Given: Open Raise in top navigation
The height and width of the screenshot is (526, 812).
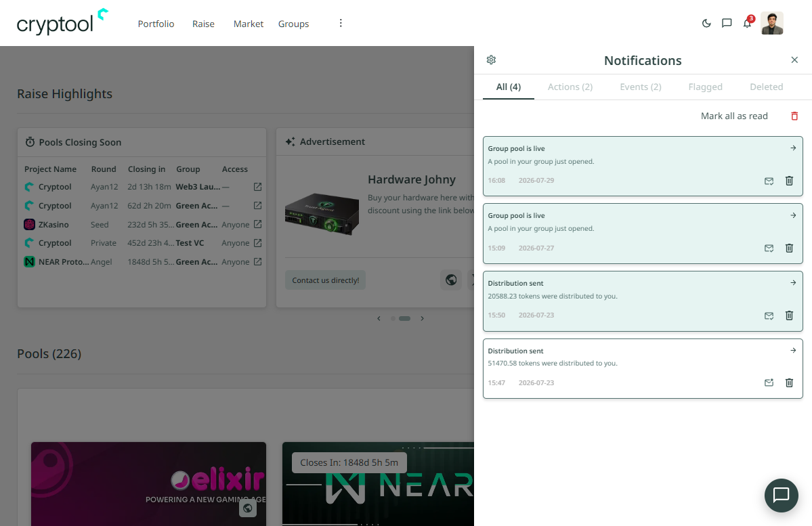Looking at the screenshot, I should click(x=204, y=24).
